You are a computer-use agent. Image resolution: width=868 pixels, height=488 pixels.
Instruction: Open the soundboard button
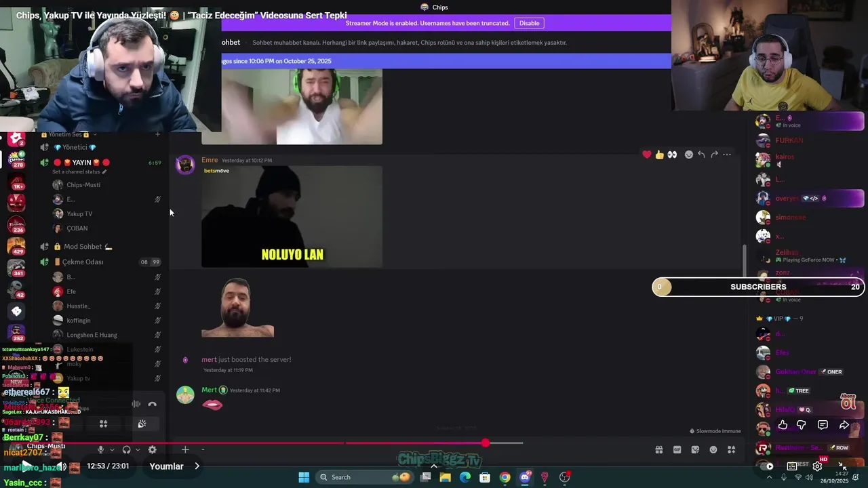142,424
